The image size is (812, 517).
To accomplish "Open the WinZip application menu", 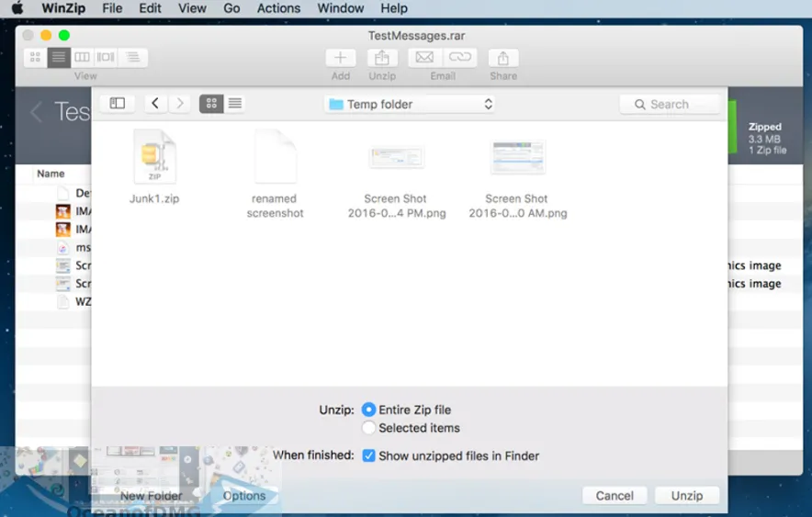I will pyautogui.click(x=63, y=8).
